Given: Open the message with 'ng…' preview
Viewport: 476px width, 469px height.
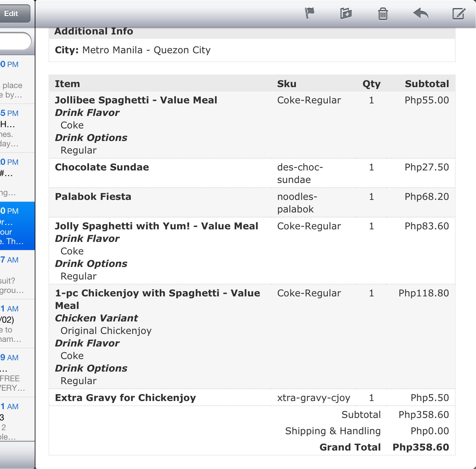Looking at the screenshot, I should pos(17,177).
